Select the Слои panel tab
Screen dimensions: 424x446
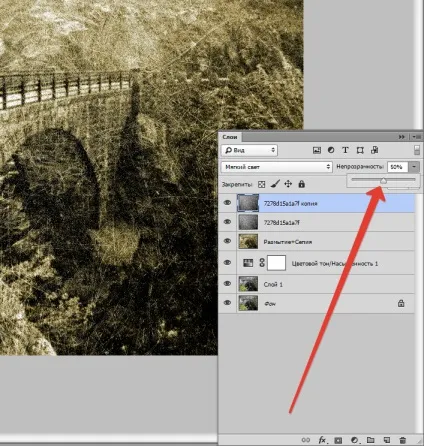coord(230,137)
